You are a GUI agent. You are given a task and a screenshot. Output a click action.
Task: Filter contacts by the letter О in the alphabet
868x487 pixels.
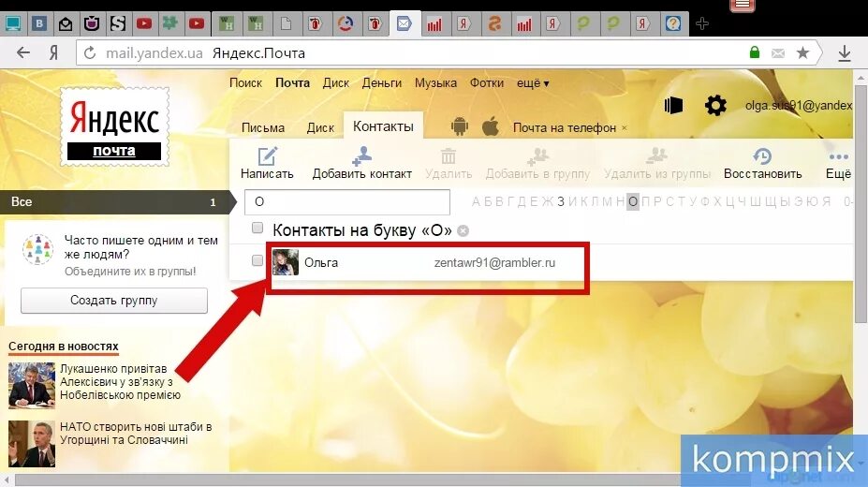point(633,201)
